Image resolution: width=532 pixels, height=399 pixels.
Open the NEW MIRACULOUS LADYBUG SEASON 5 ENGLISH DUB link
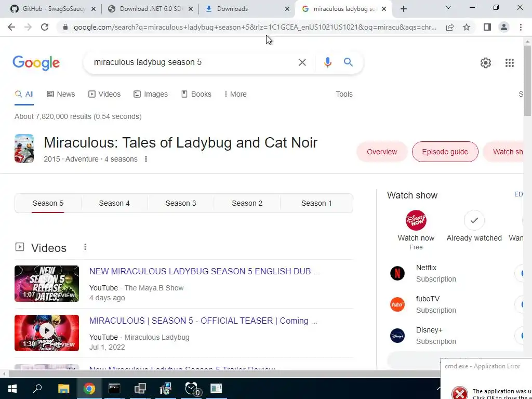tap(204, 271)
